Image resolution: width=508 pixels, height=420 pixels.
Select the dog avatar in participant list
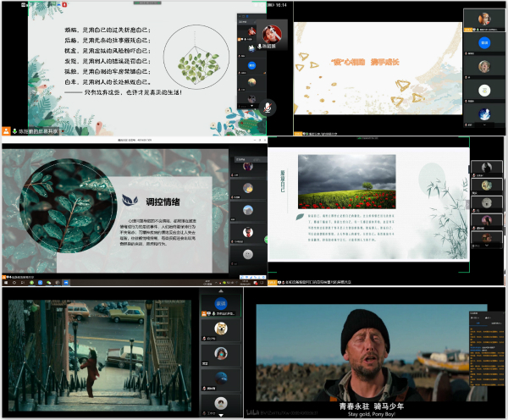(x=220, y=329)
